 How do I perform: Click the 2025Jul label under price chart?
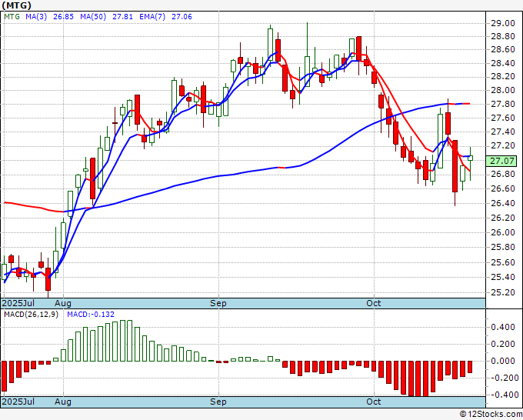click(17, 304)
